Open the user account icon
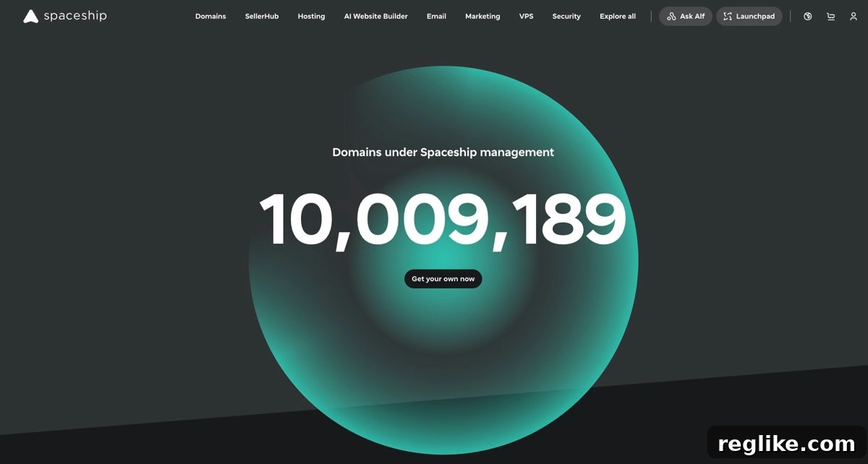868x464 pixels. coord(854,16)
